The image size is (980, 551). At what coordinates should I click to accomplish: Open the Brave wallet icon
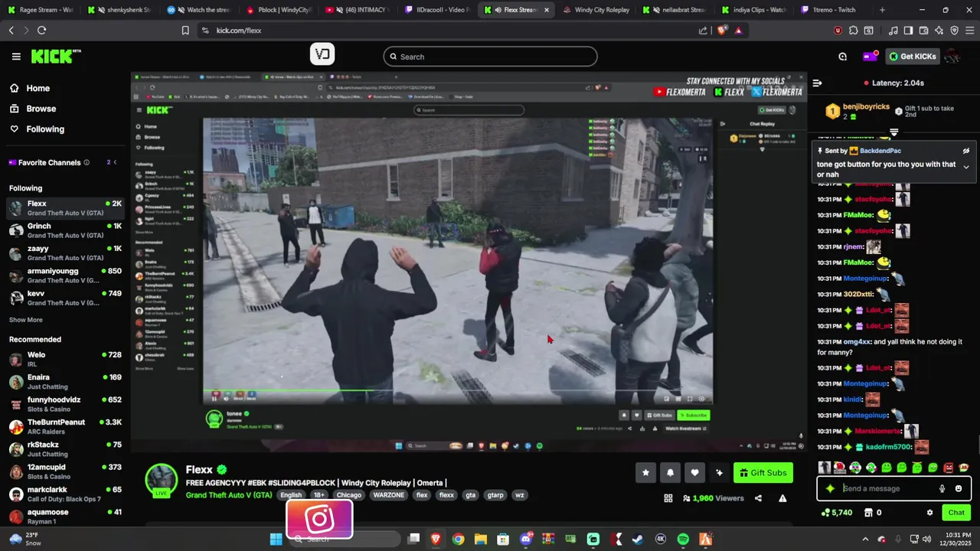click(x=923, y=31)
